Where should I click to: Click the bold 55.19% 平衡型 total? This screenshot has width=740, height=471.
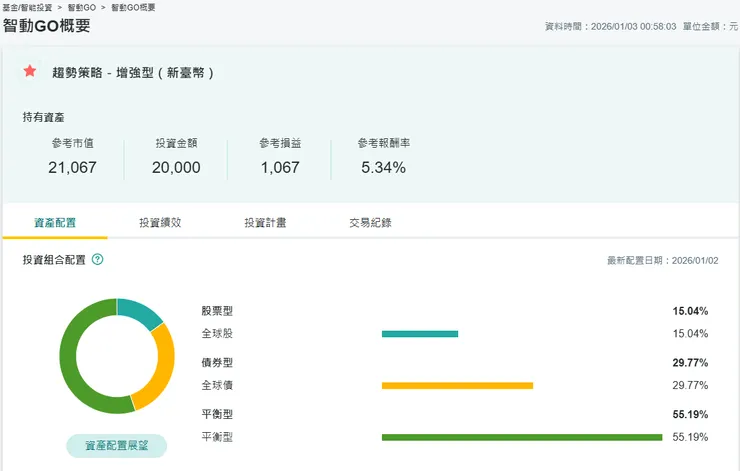(x=690, y=415)
